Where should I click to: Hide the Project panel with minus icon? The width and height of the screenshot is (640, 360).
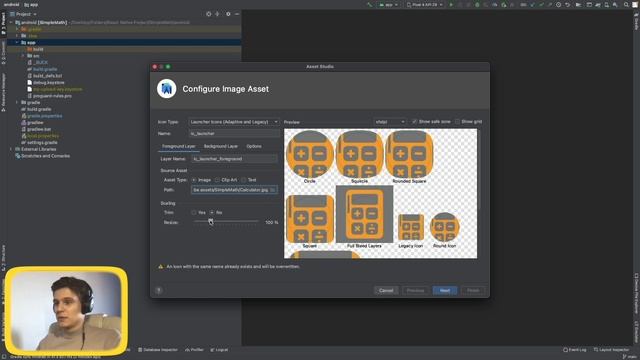click(x=237, y=14)
